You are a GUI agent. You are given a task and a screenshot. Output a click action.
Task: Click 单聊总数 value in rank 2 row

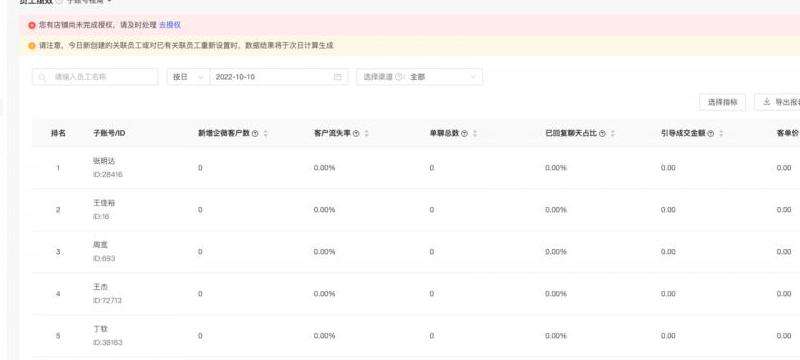pyautogui.click(x=432, y=210)
